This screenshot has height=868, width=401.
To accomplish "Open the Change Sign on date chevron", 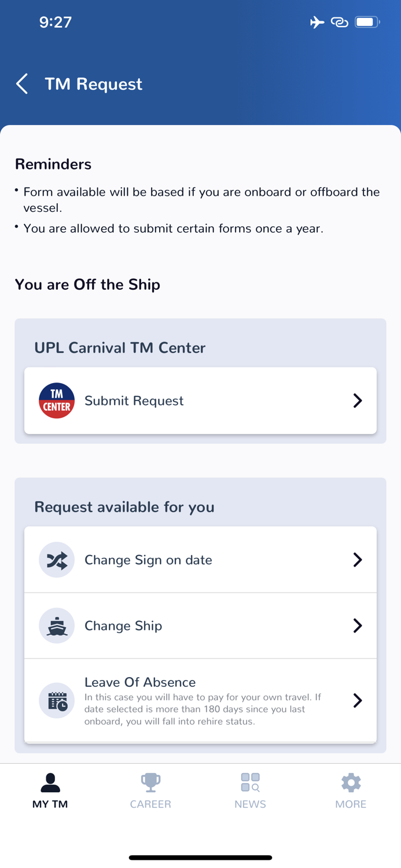I will pos(358,560).
